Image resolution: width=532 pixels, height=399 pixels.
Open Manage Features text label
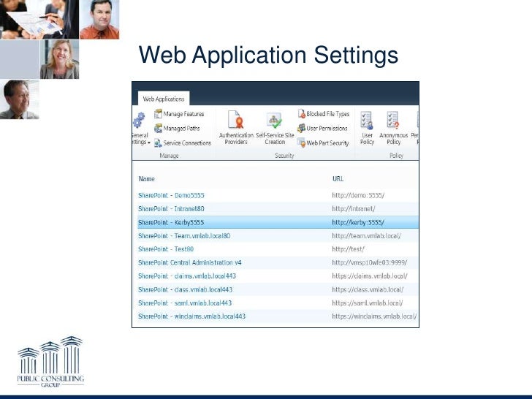[x=183, y=114]
